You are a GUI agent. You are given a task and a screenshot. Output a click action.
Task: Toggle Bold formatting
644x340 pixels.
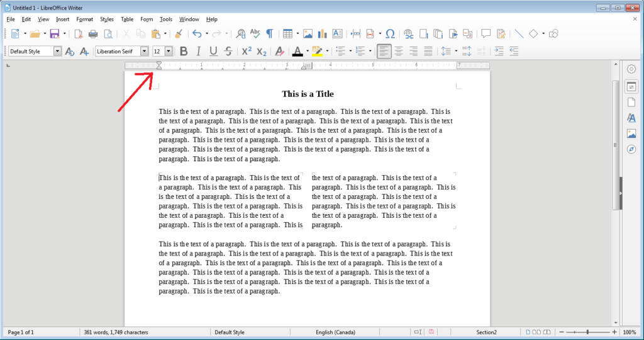(184, 51)
